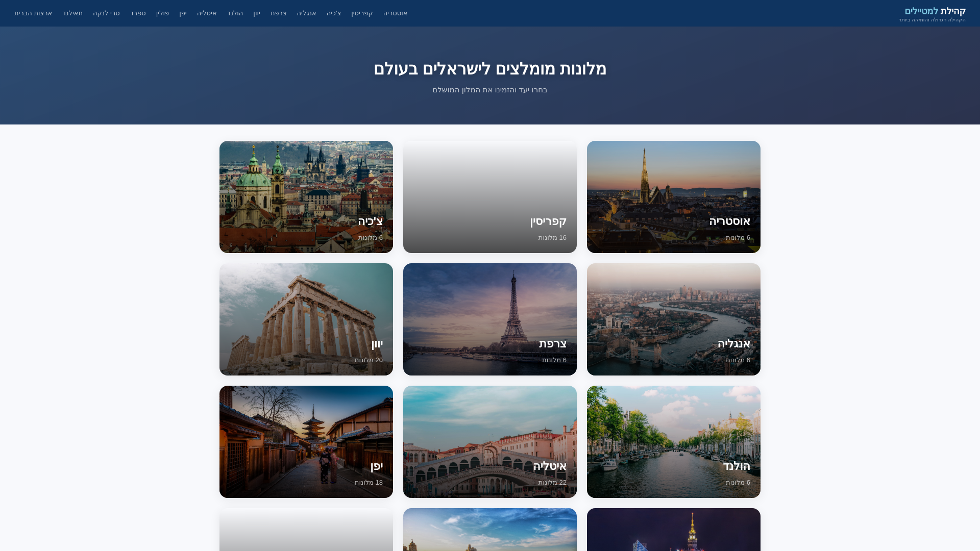
Task: Open the night skyline card in the bottom row
Action: point(674,530)
